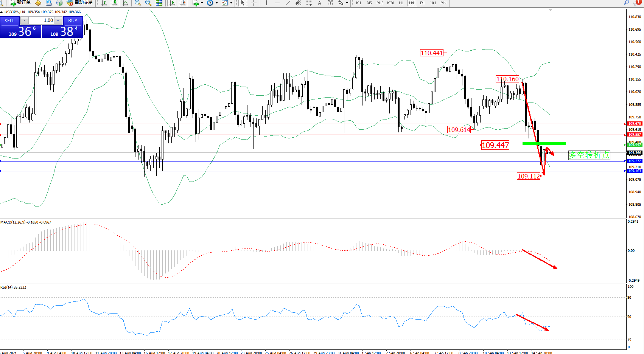Switch to the M15 timeframe
The image size is (644, 354).
380,3
